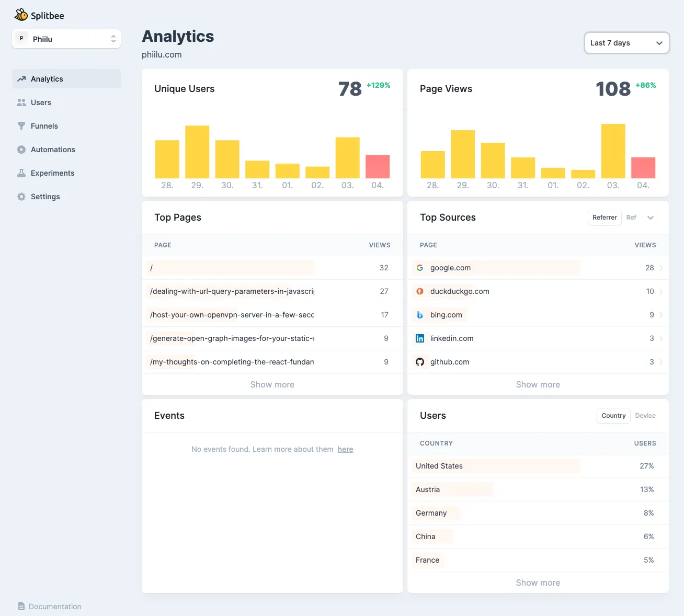Click Show more under Users countries
684x616 pixels.
(538, 583)
